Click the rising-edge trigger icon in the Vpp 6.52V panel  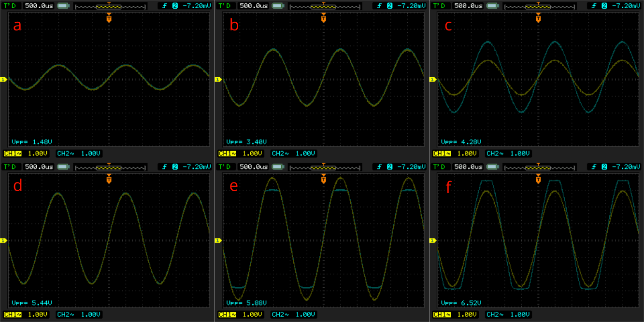pos(593,167)
